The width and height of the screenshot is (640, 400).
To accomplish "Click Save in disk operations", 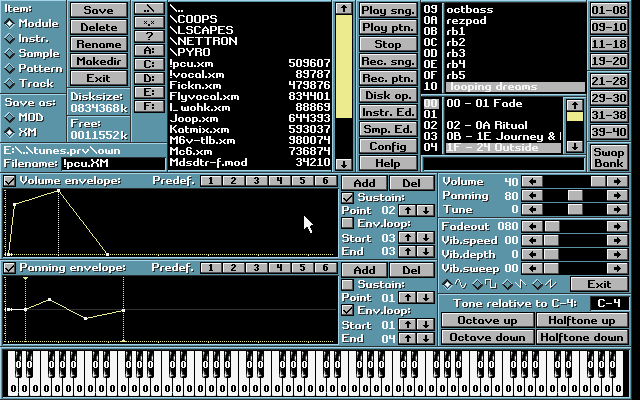I will (98, 10).
